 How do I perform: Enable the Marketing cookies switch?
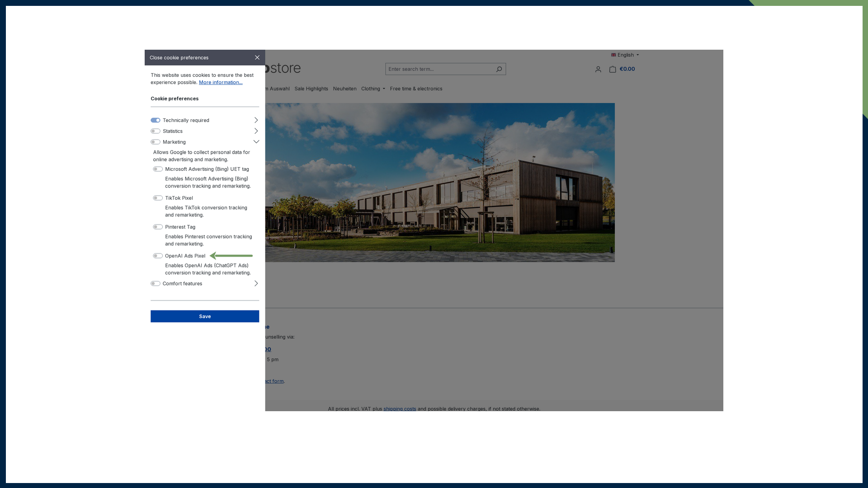point(156,142)
